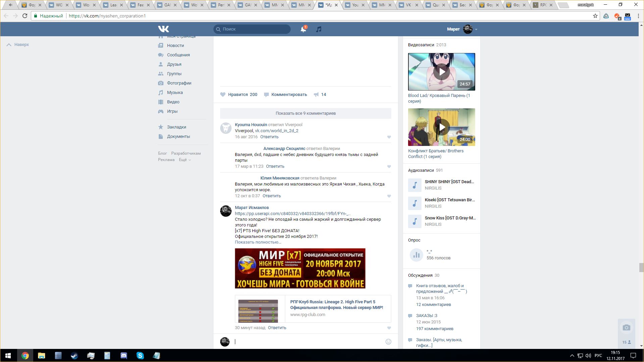Open the VK notifications bell

(303, 29)
